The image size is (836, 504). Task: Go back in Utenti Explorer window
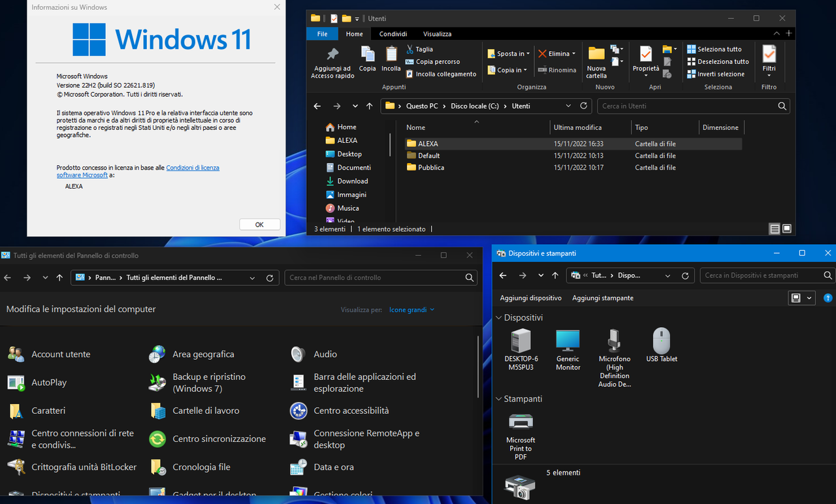[x=317, y=106]
